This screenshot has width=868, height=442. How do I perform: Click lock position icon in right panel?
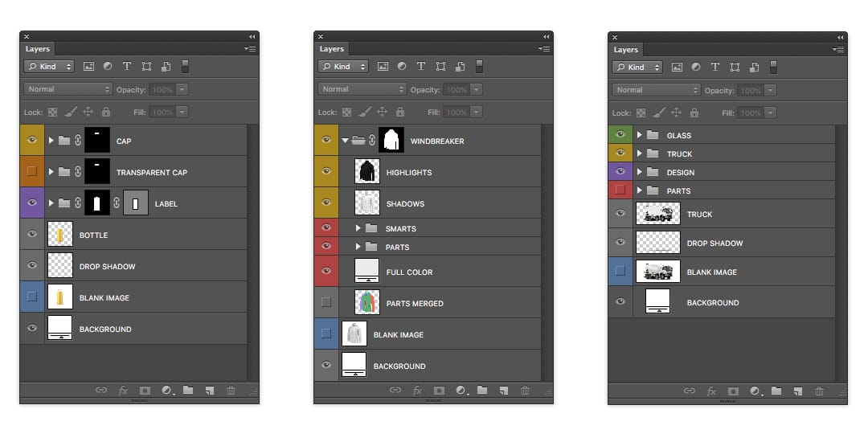click(x=676, y=113)
